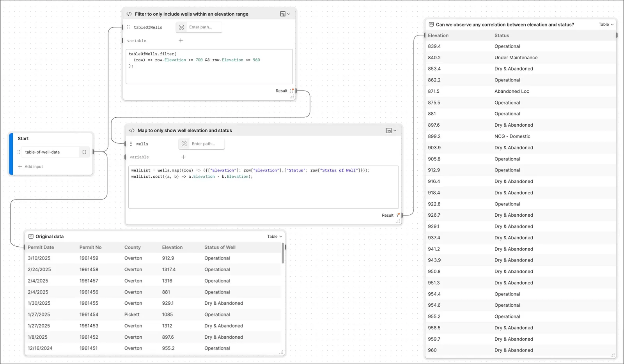Open the language selector in the Map block
Viewport: 624px width, 364px height.
[x=391, y=131]
